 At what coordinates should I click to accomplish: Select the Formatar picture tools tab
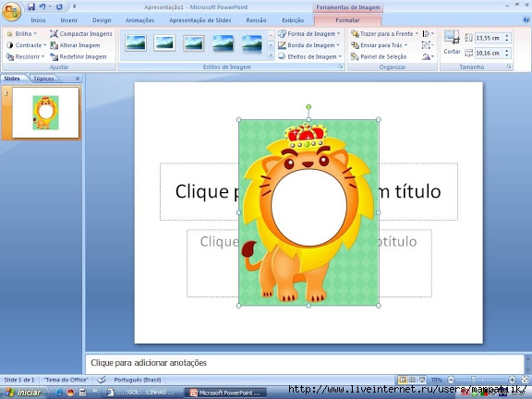[x=347, y=20]
